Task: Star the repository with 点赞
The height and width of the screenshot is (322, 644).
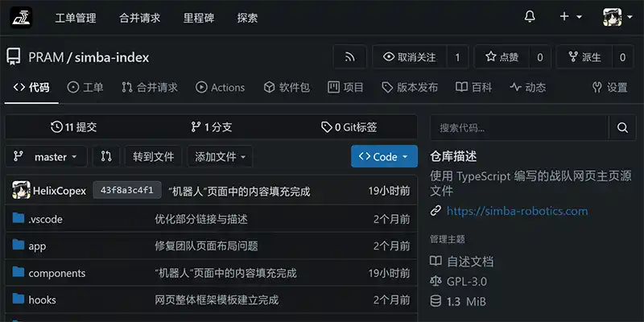Action: [x=502, y=56]
